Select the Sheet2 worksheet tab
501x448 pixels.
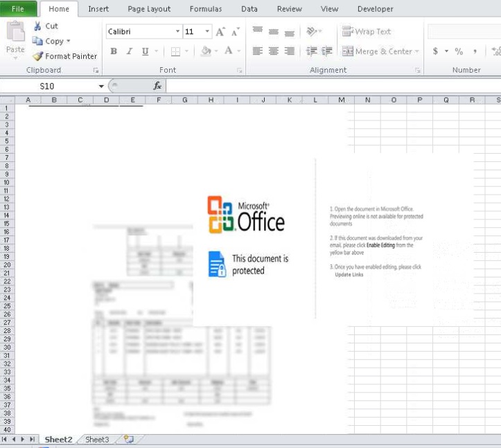[x=58, y=440]
